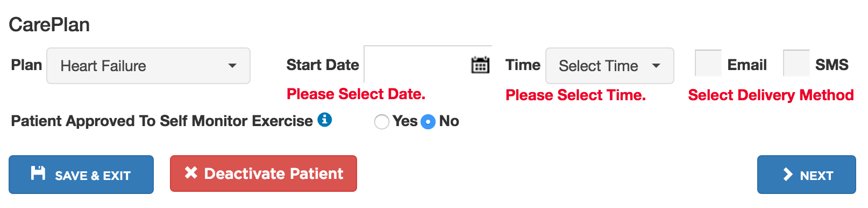The height and width of the screenshot is (208, 868).
Task: Click the caret arrow in the Plan dropdown
Action: 232,66
